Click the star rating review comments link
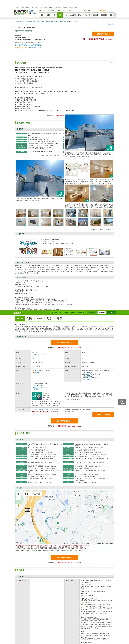Screen dimensions: 129x644 [35, 48]
